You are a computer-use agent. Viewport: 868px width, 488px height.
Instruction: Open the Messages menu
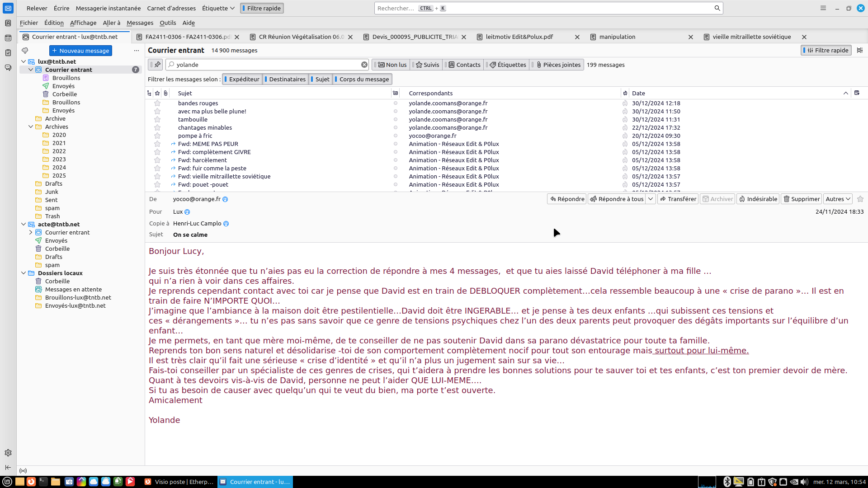pos(140,23)
